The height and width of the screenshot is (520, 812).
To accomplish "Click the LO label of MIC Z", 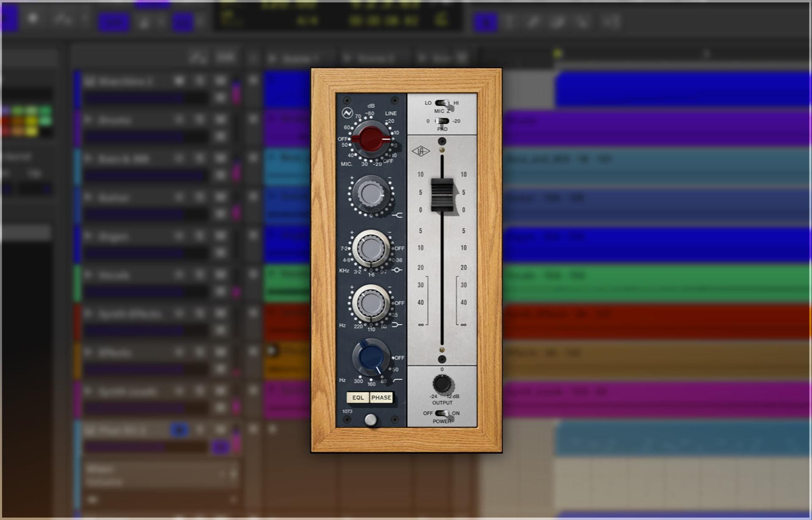I will [428, 103].
